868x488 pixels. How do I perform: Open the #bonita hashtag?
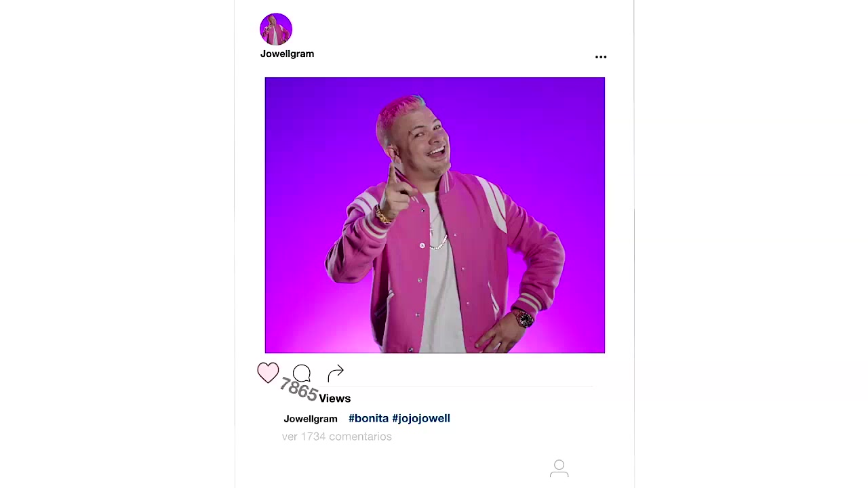point(368,418)
